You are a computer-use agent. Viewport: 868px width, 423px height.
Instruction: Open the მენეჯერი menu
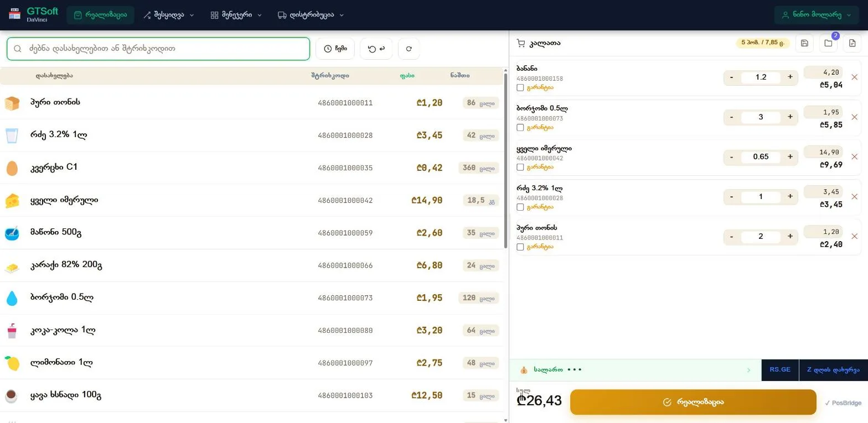click(236, 15)
